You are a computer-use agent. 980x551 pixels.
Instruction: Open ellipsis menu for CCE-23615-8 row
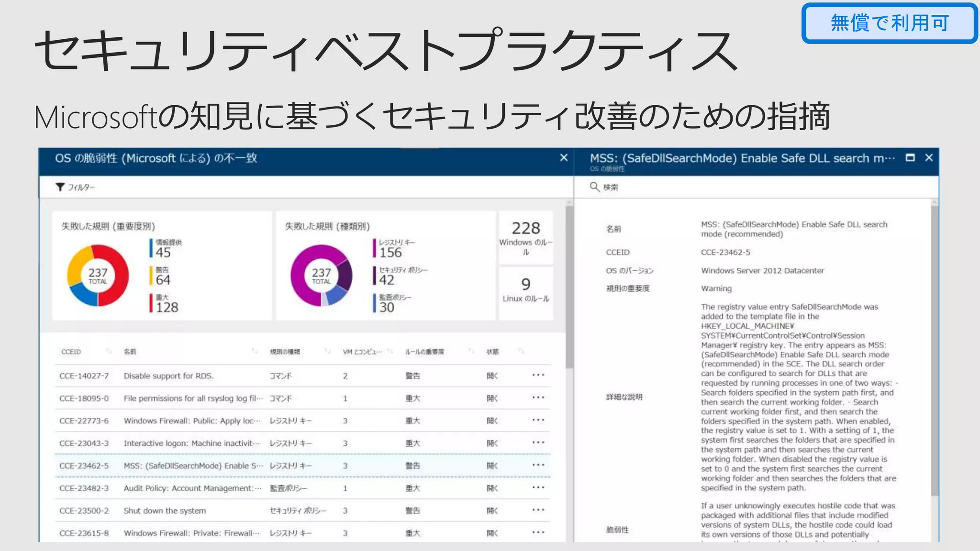click(x=538, y=533)
